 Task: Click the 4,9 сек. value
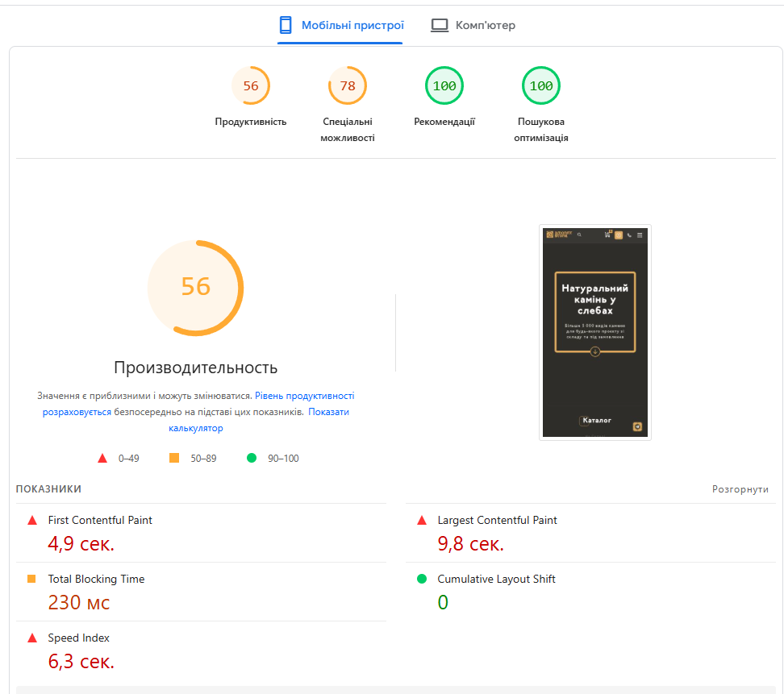click(81, 543)
